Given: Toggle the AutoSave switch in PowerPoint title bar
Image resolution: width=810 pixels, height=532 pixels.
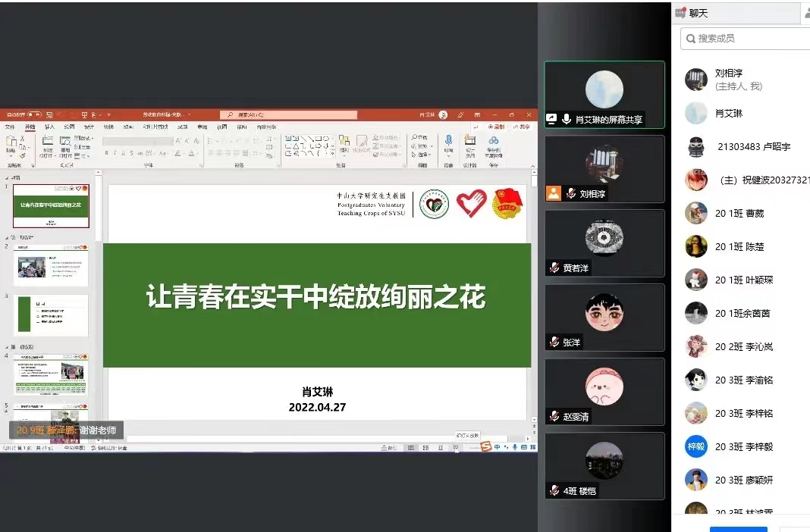Looking at the screenshot, I should (35, 114).
